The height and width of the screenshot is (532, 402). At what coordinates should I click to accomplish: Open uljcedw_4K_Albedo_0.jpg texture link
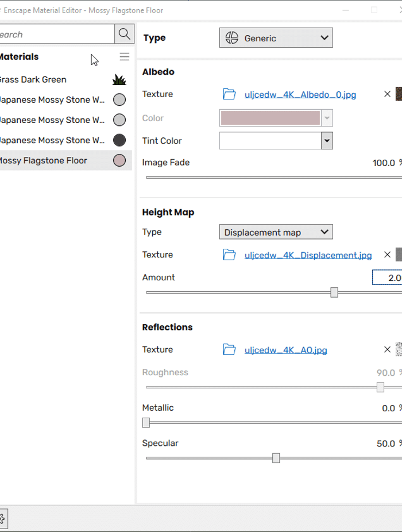[300, 95]
